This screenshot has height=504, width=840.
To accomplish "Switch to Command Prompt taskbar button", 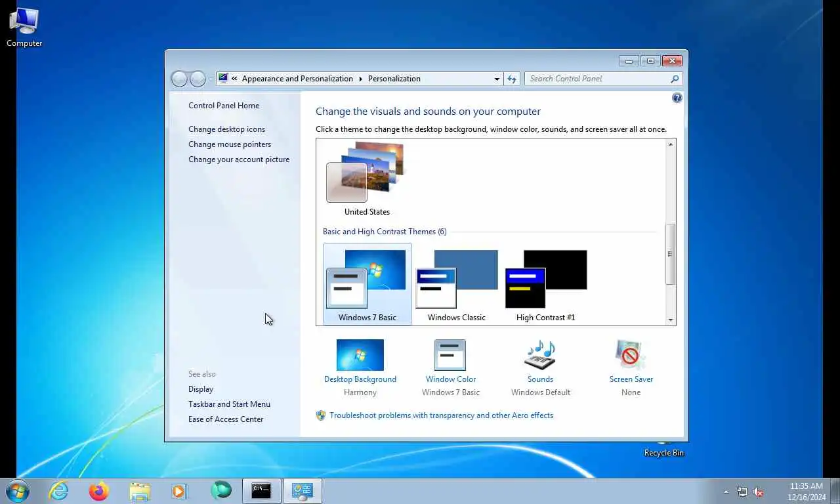I will coord(261,491).
